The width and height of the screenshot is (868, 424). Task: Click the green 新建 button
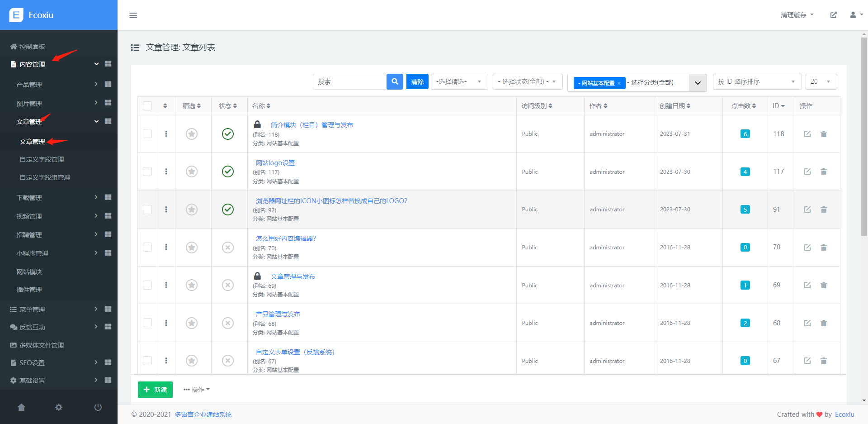pyautogui.click(x=155, y=390)
